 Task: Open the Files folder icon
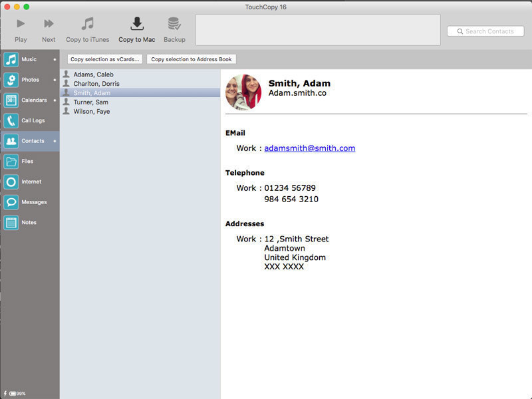click(x=11, y=162)
